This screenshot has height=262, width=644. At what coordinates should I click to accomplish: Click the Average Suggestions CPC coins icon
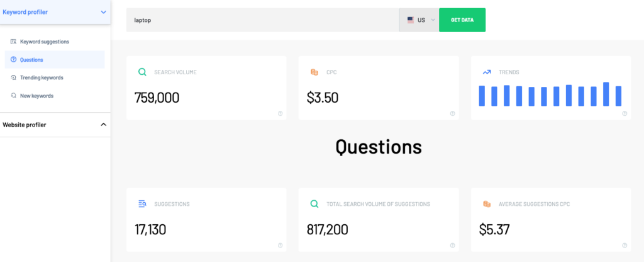[487, 203]
